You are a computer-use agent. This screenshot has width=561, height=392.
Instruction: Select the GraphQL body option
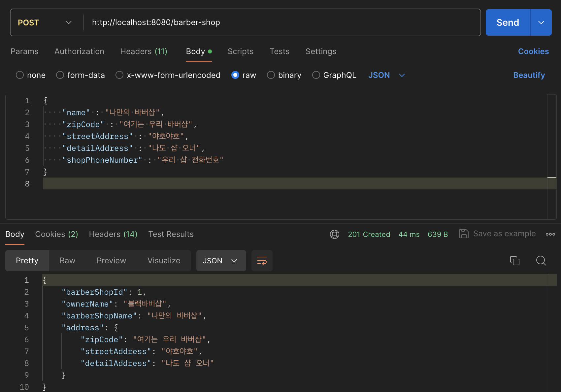tap(316, 75)
